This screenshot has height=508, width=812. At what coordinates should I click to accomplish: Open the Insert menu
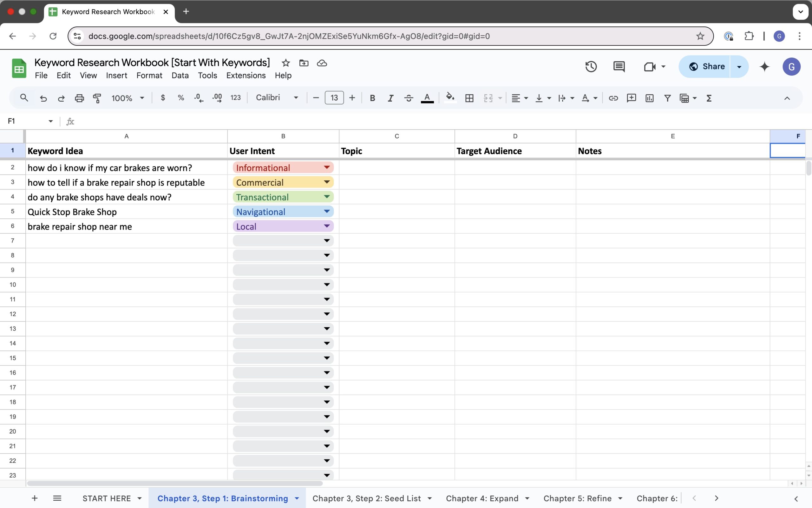116,75
